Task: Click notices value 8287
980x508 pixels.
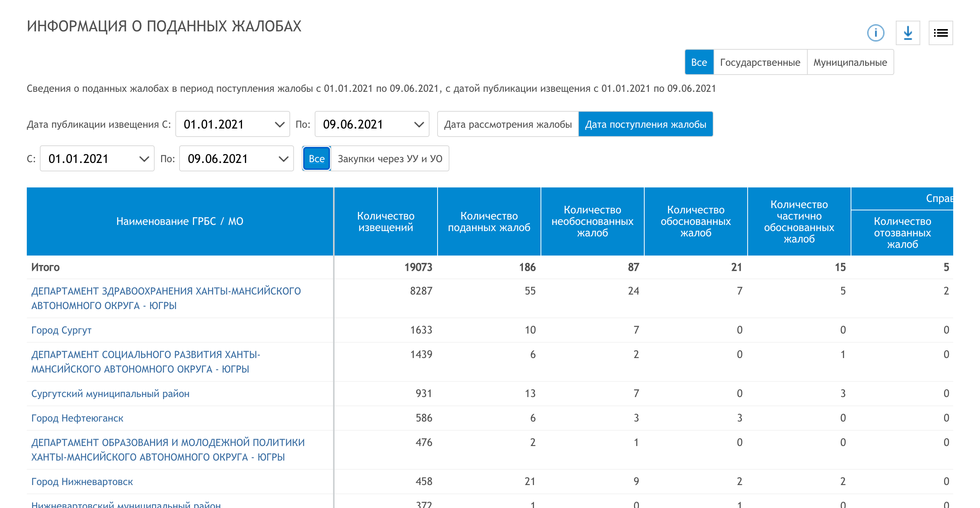Action: tap(421, 291)
